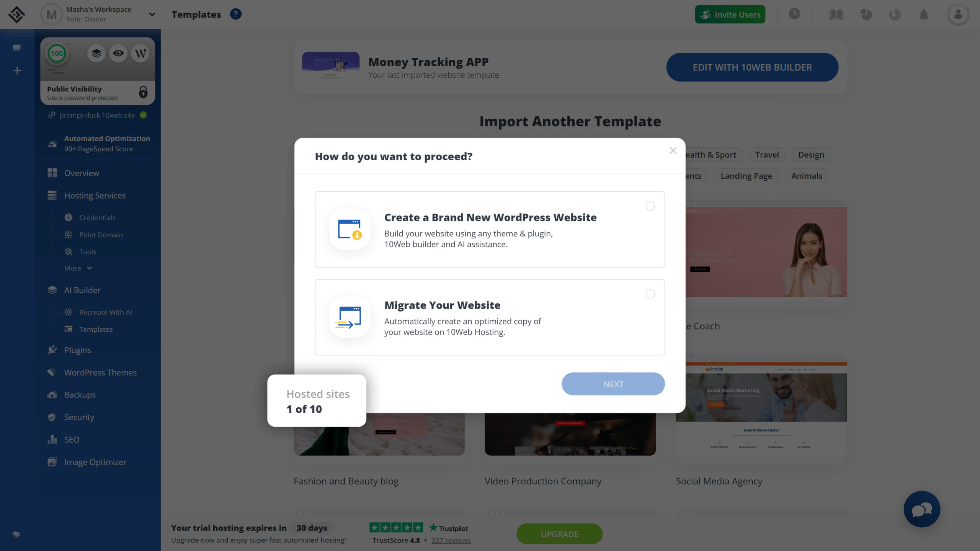Click the lock icon beside Public Visibility
Screen dimensions: 980x551
coord(143,92)
